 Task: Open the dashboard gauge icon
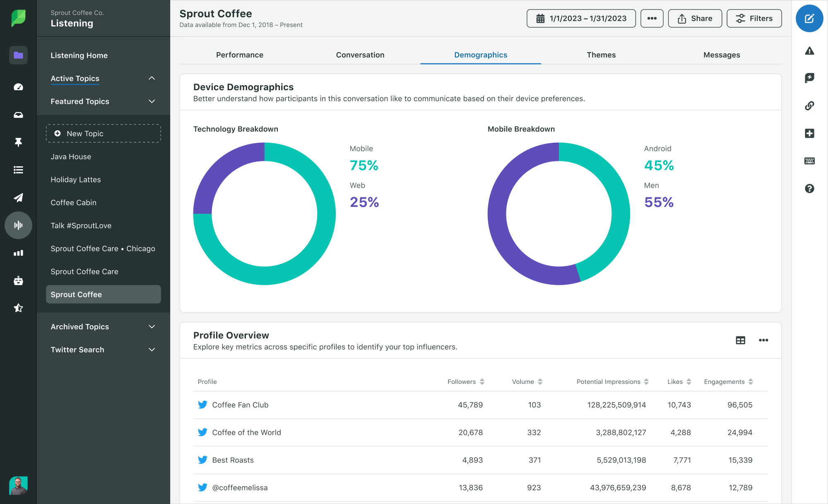click(18, 87)
